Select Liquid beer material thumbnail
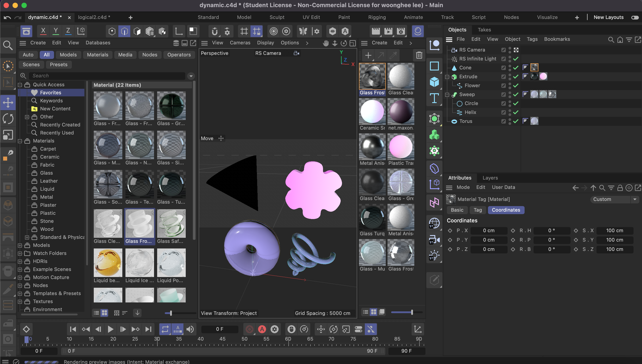 click(x=108, y=263)
